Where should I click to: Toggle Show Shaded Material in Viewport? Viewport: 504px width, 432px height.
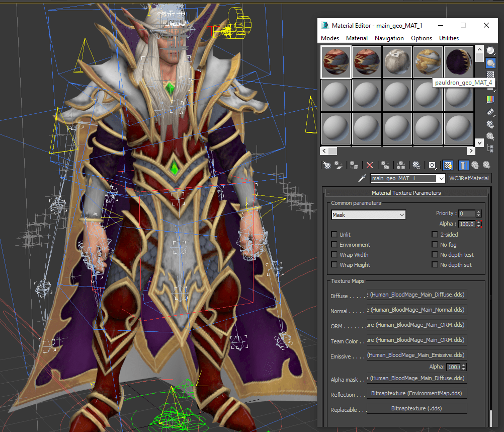pyautogui.click(x=448, y=165)
